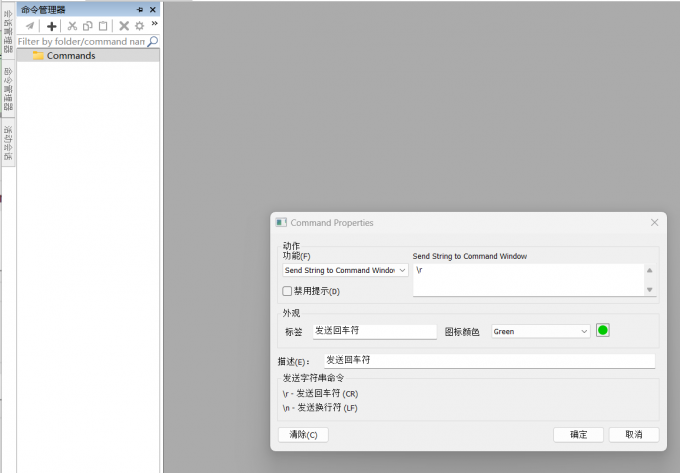This screenshot has height=473, width=680.
Task: Click the green icon color swatch
Action: [x=603, y=330]
